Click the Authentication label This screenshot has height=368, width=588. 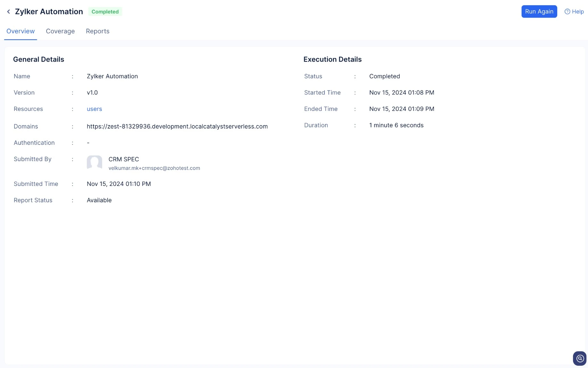tap(34, 143)
